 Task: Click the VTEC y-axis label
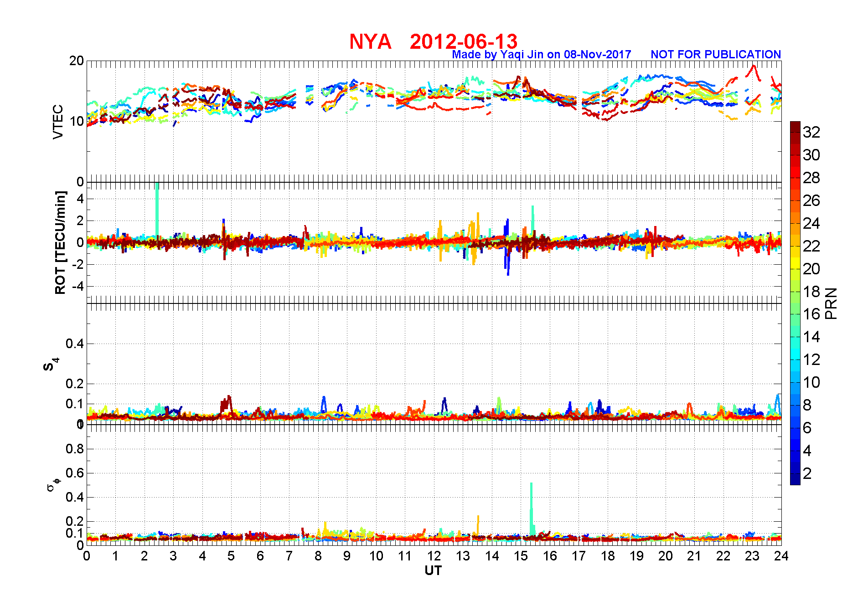58,122
